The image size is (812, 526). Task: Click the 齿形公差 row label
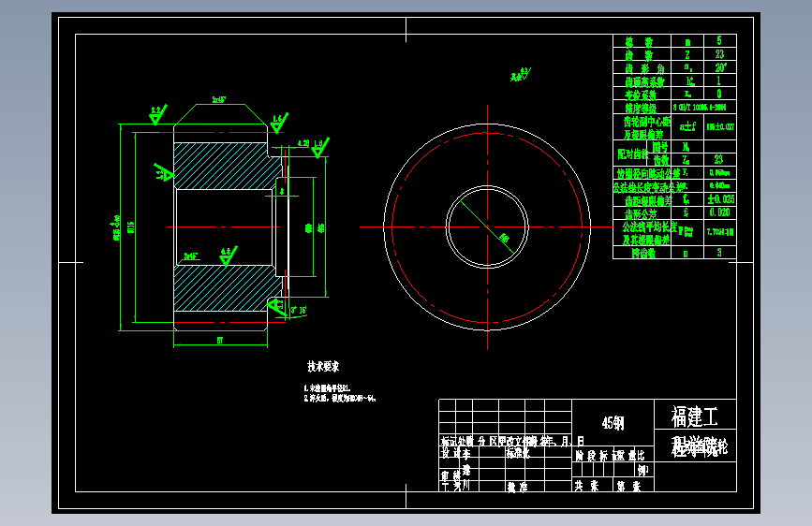(641, 213)
